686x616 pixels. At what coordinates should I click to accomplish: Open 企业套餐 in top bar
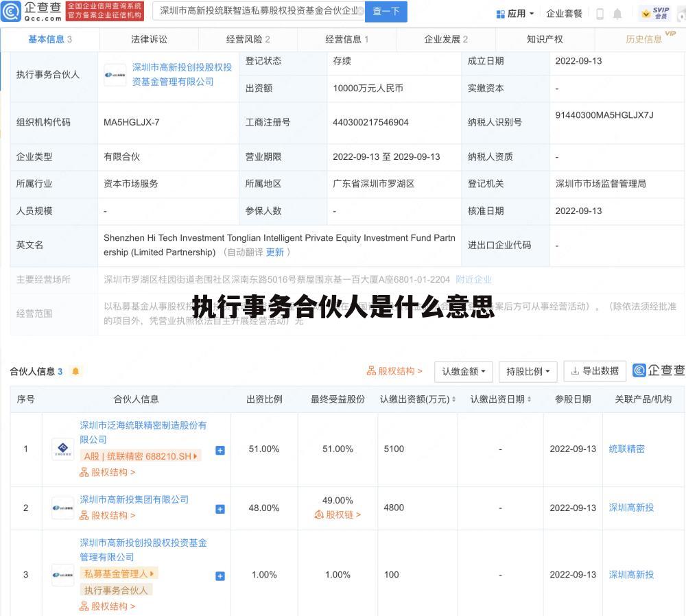click(x=564, y=14)
